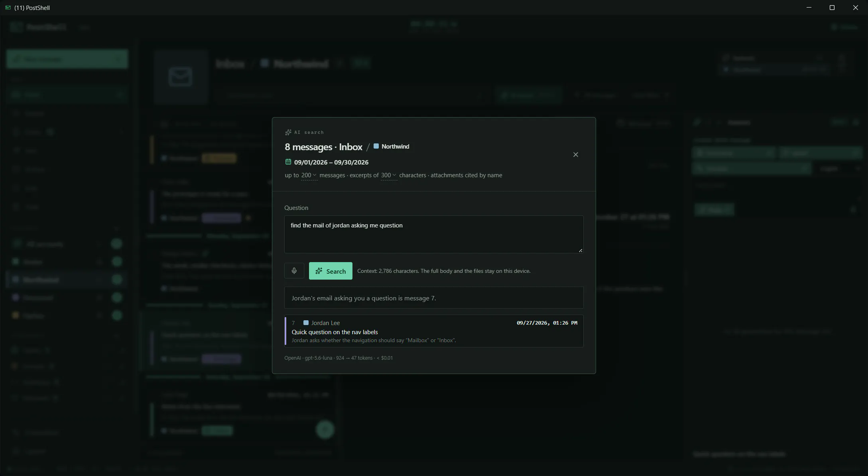Viewport: 868px width, 476px height.
Task: Close the AI search dialog
Action: (575, 155)
